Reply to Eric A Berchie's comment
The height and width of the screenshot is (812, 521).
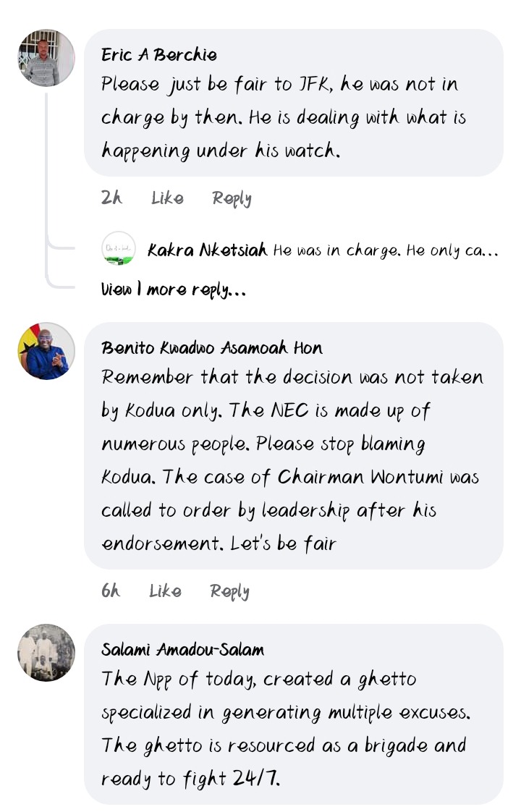click(232, 198)
